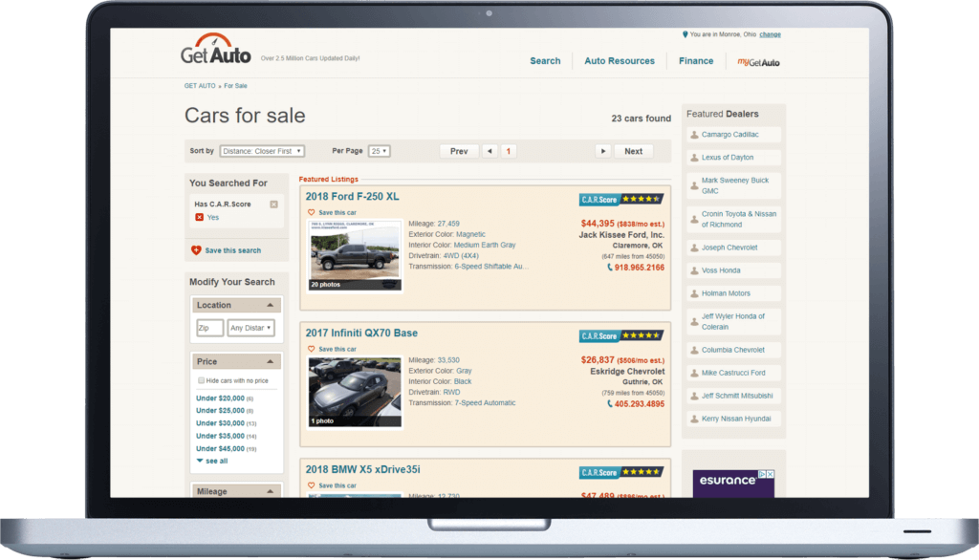Filter price Under $45,000
The height and width of the screenshot is (560, 979).
[x=221, y=449]
